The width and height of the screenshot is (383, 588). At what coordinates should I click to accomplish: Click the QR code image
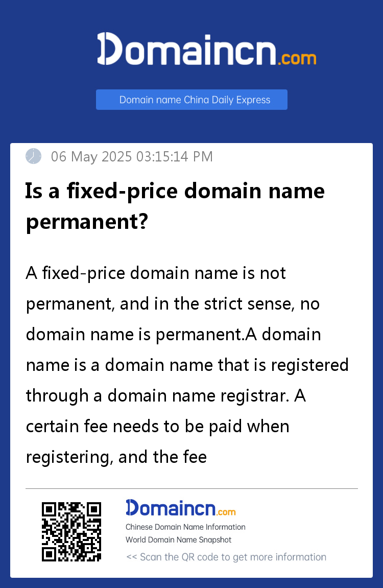click(x=71, y=532)
